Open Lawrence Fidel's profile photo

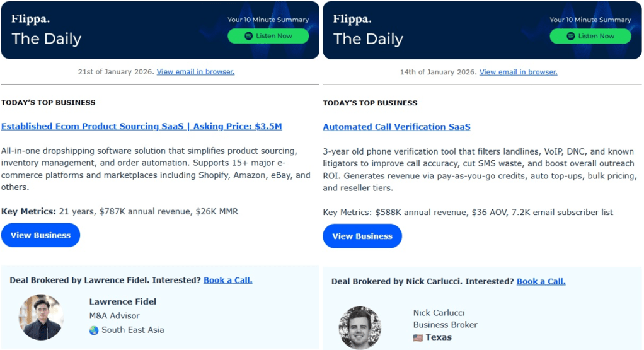41,317
